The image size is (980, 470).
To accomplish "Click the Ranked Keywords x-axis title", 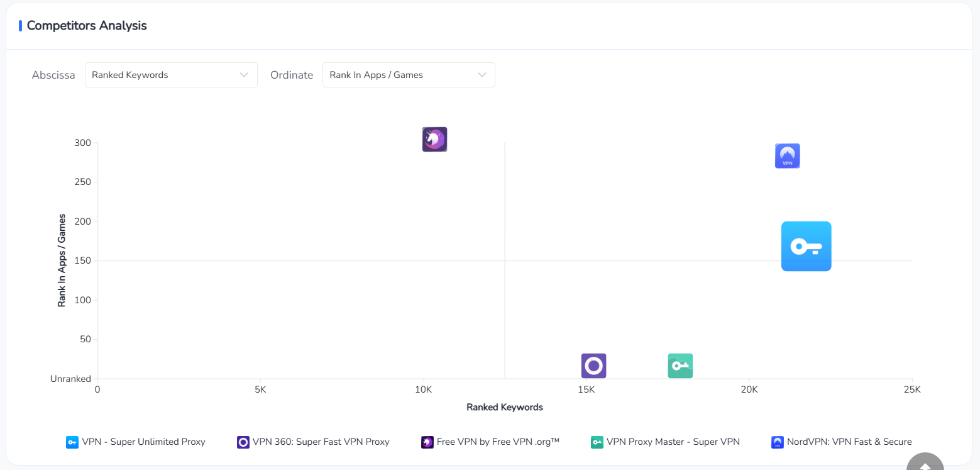I will [x=504, y=407].
